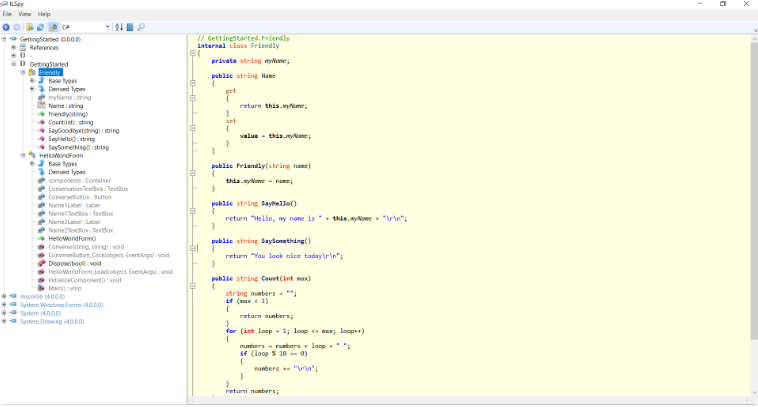758x407 pixels.
Task: Collapse the get accessor fold marker
Action: coord(192,98)
